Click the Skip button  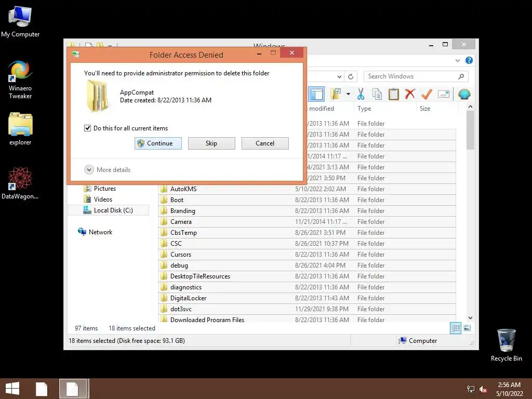click(x=211, y=143)
